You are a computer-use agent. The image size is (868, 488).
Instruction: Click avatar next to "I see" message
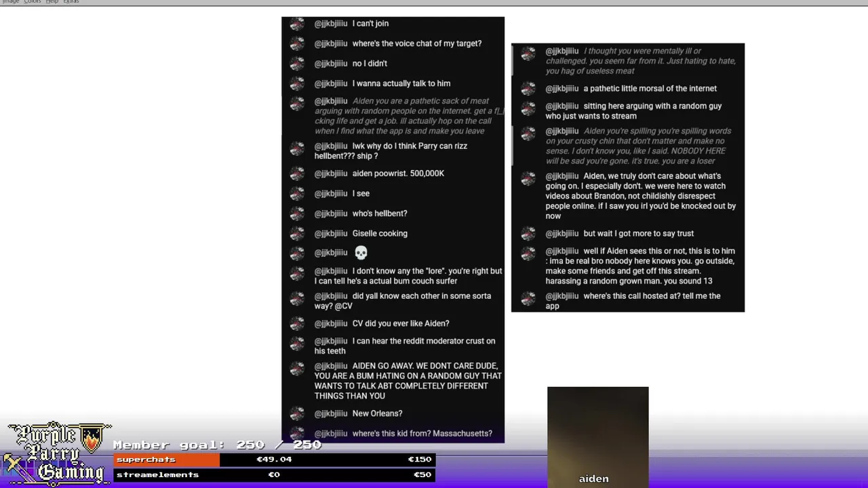coord(297,194)
